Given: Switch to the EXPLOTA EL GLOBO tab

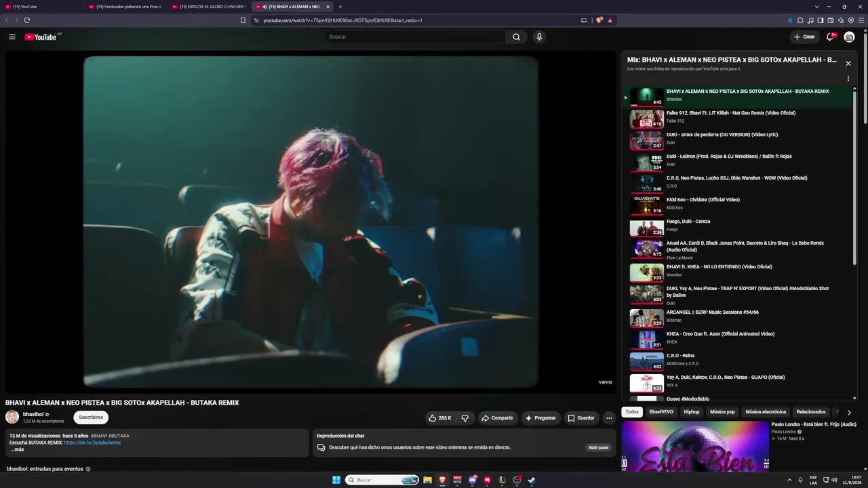Looking at the screenshot, I should pos(209,7).
